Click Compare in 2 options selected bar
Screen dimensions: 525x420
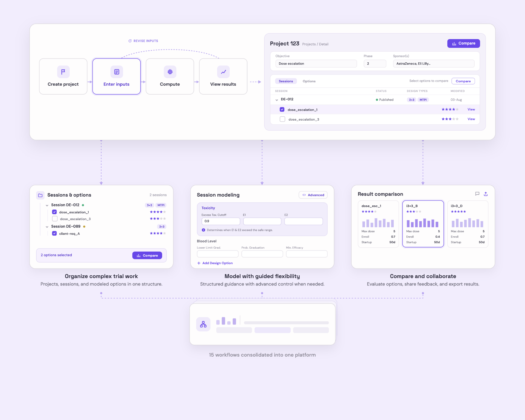tap(147, 255)
